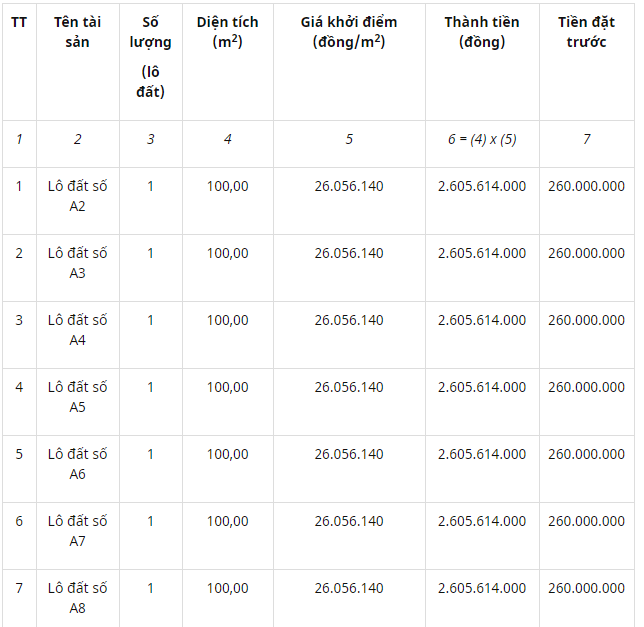Select the 'Lô đất số A3' cell
644x627 pixels.
click(x=77, y=263)
